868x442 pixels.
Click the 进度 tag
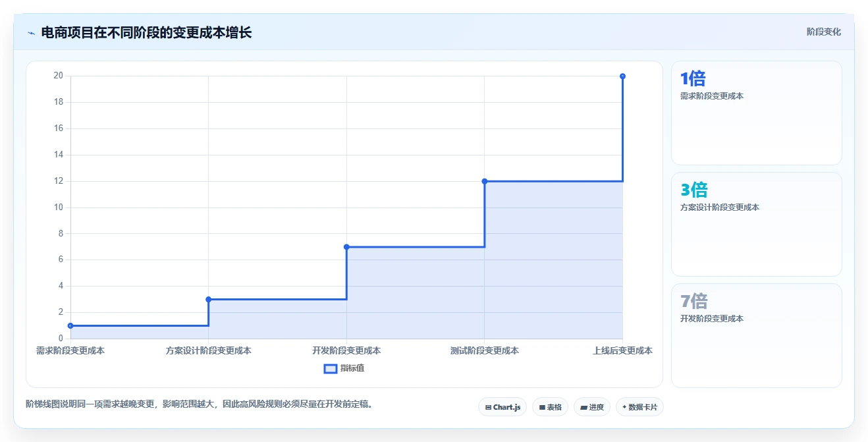pos(592,407)
